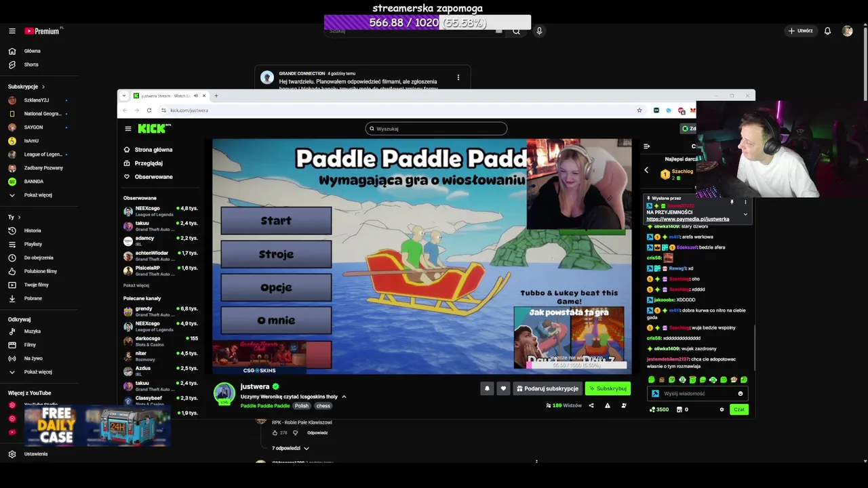The image size is (868, 488).
Task: Open Paddle Paddle Paddle category link
Action: tap(265, 406)
